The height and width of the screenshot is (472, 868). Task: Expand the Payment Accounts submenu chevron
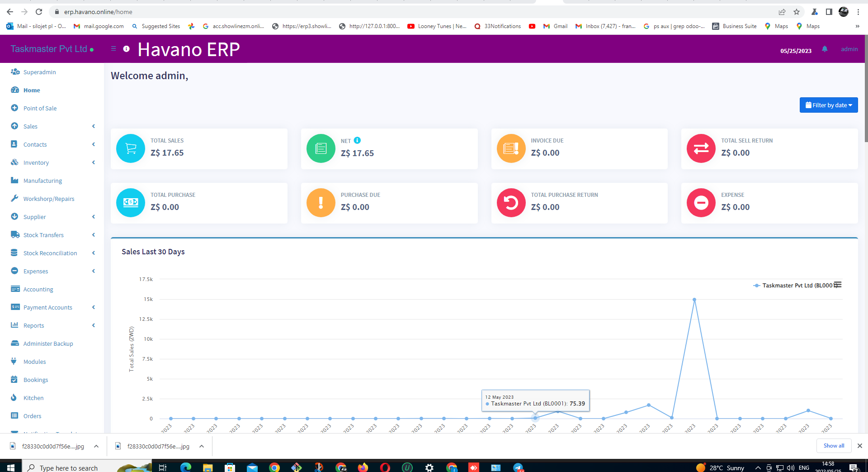(94, 307)
